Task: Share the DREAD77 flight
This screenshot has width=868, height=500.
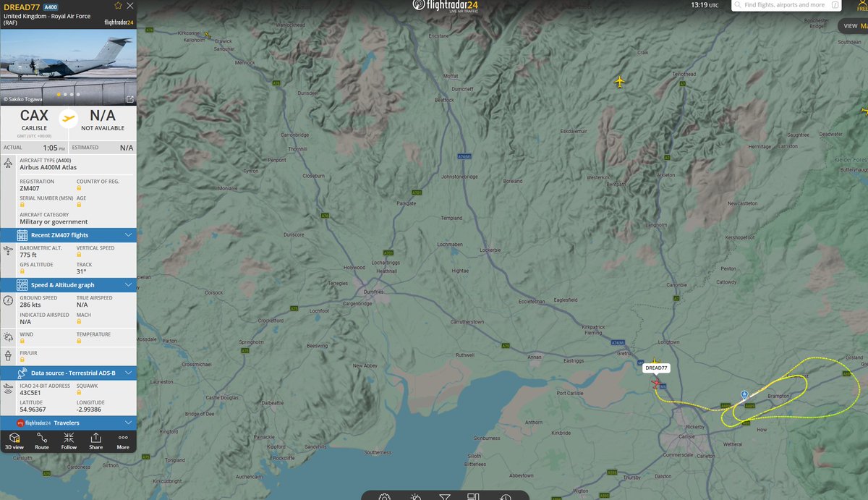Action: pyautogui.click(x=95, y=441)
